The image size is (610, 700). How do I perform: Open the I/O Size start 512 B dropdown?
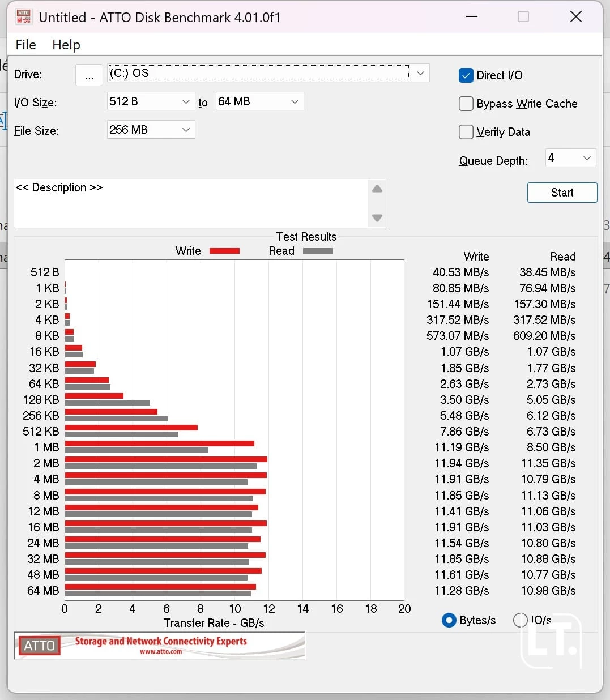(x=151, y=101)
